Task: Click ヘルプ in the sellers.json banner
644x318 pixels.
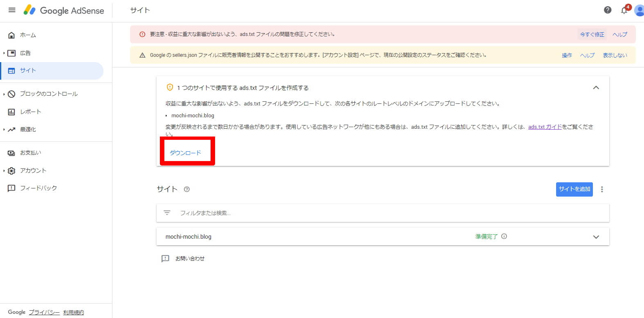Action: click(x=587, y=56)
